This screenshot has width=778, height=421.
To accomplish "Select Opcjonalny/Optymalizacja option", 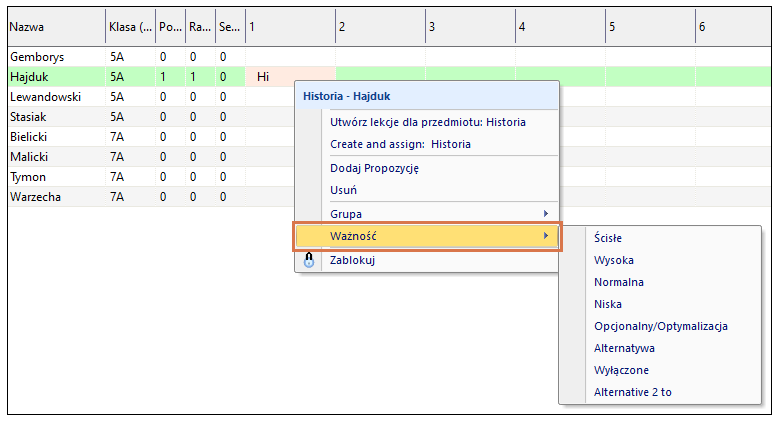I will pos(660,326).
